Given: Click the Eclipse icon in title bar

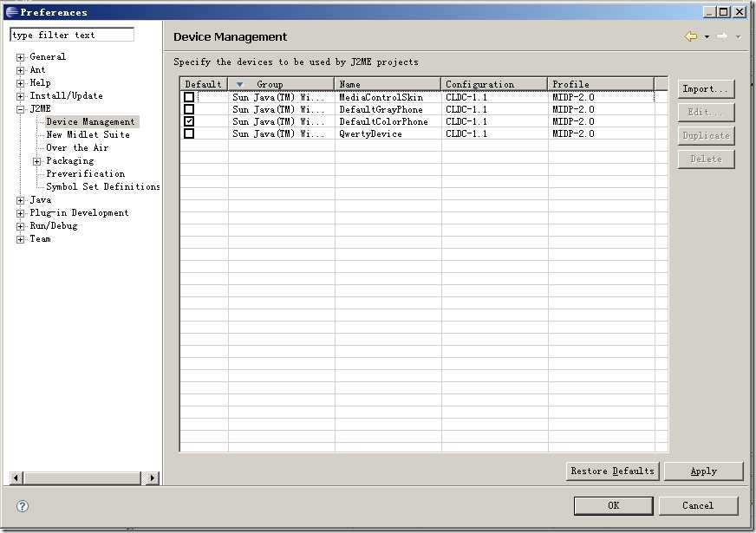Looking at the screenshot, I should (x=11, y=11).
